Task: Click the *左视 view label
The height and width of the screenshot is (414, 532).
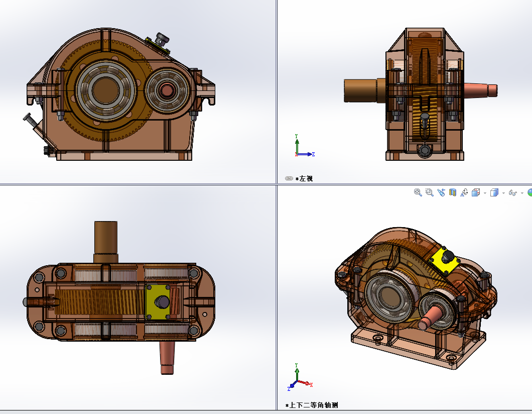Action: pyautogui.click(x=304, y=178)
